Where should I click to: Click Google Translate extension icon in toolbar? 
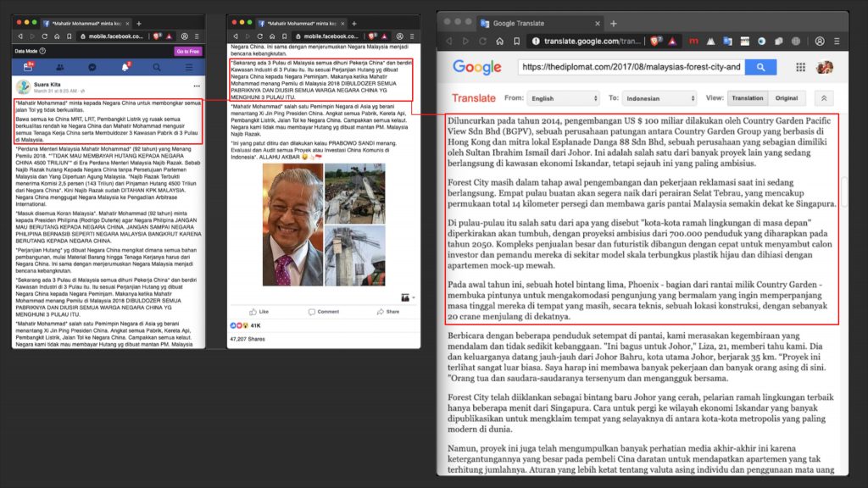tap(728, 41)
